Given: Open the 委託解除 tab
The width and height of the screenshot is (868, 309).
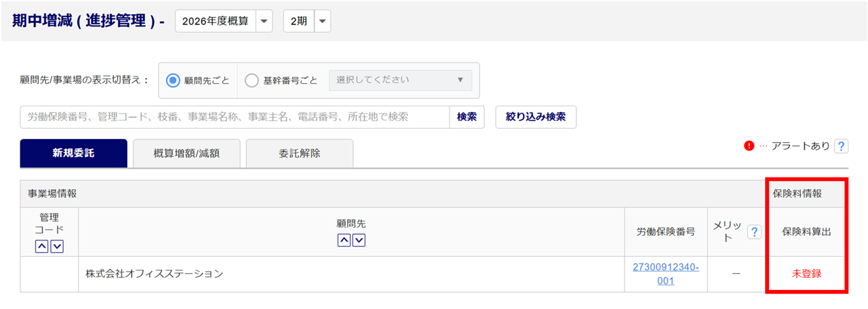Looking at the screenshot, I should coord(299,153).
